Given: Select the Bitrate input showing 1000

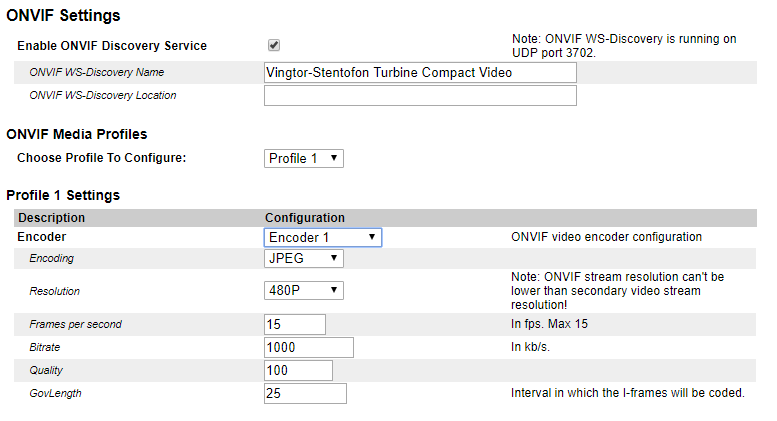Looking at the screenshot, I should pos(309,347).
